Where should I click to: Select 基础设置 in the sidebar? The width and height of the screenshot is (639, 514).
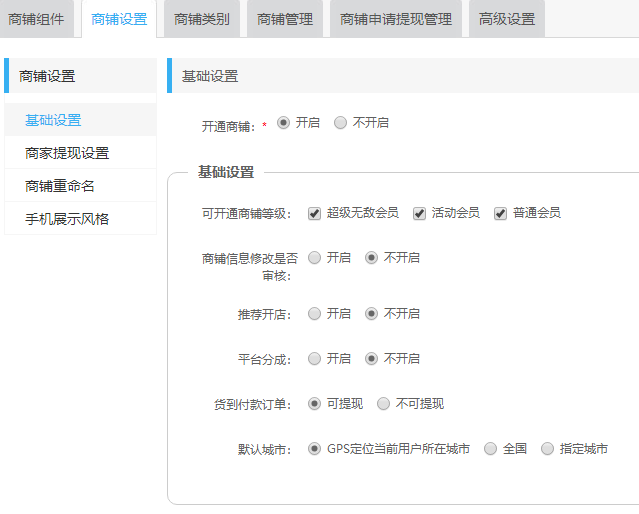point(80,120)
